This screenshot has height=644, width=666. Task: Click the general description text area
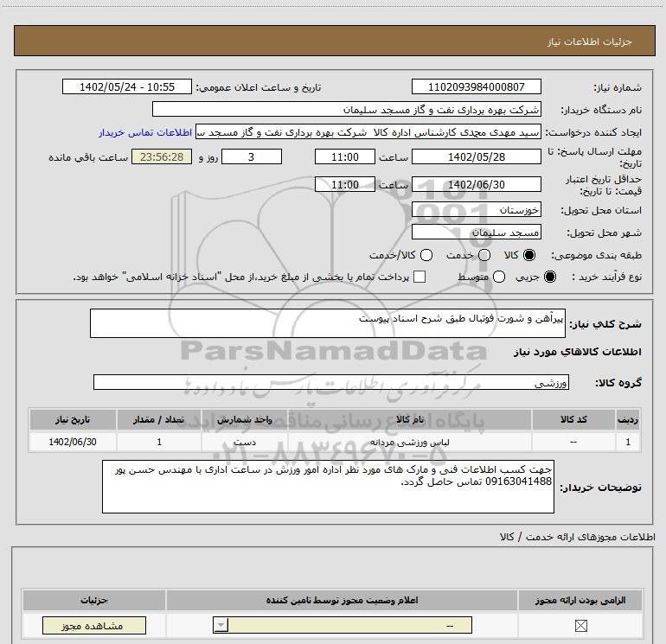pyautogui.click(x=328, y=323)
